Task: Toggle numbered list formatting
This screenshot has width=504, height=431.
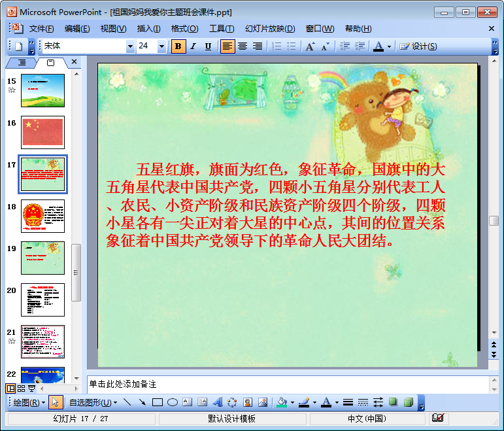Action: (x=277, y=46)
